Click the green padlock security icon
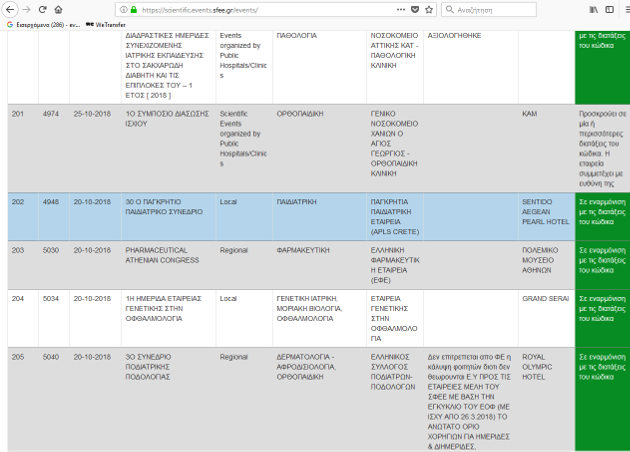630x452 pixels. (x=133, y=9)
